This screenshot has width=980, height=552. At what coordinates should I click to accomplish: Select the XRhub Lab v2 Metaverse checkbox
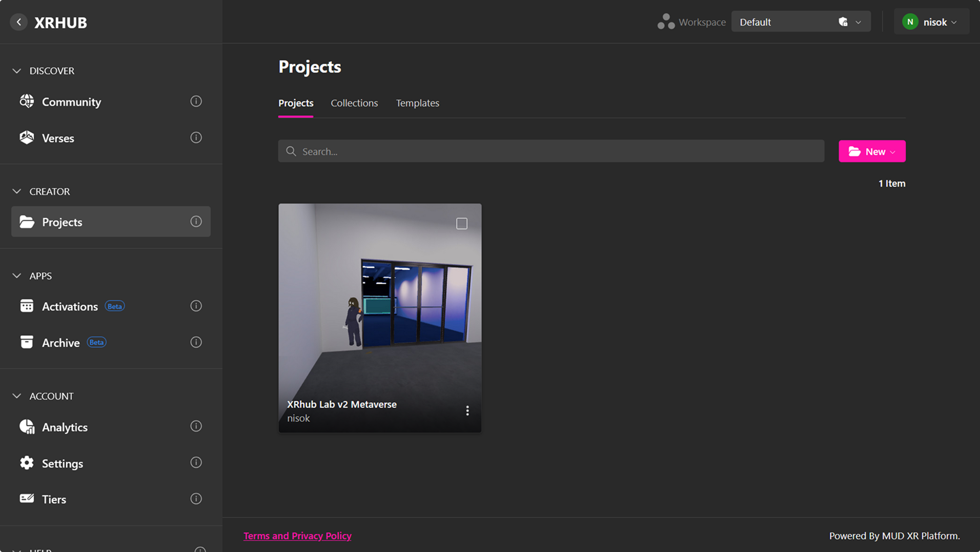coord(461,224)
